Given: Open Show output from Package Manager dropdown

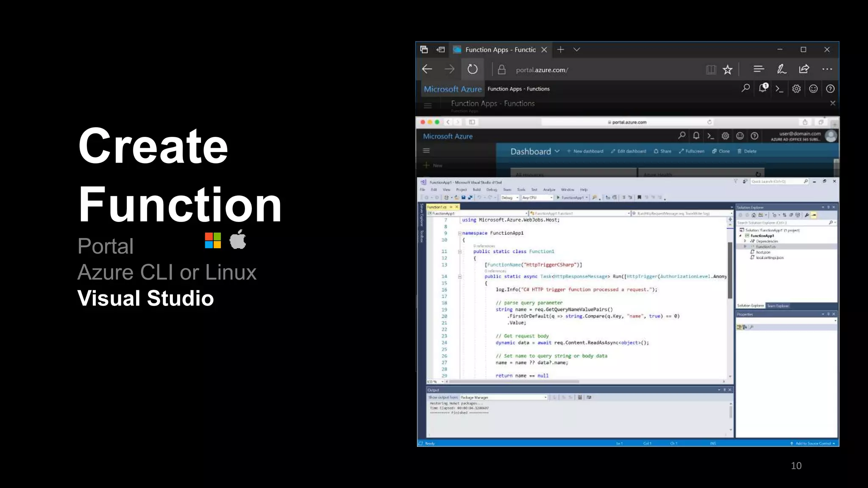Looking at the screenshot, I should point(504,397).
